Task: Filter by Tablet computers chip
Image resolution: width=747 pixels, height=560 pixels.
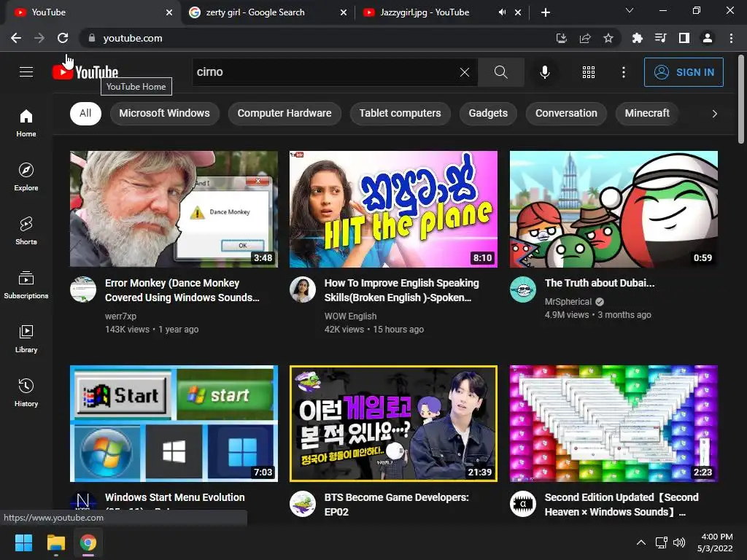Action: [x=400, y=113]
